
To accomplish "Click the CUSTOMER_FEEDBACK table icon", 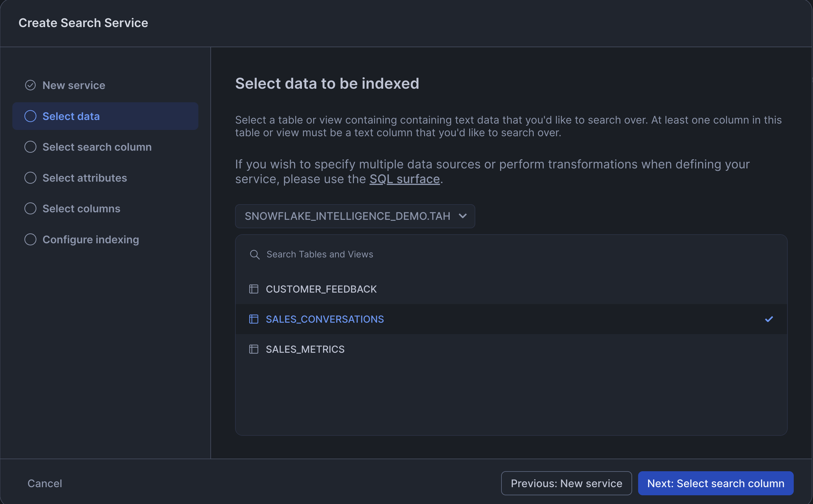I will (253, 289).
